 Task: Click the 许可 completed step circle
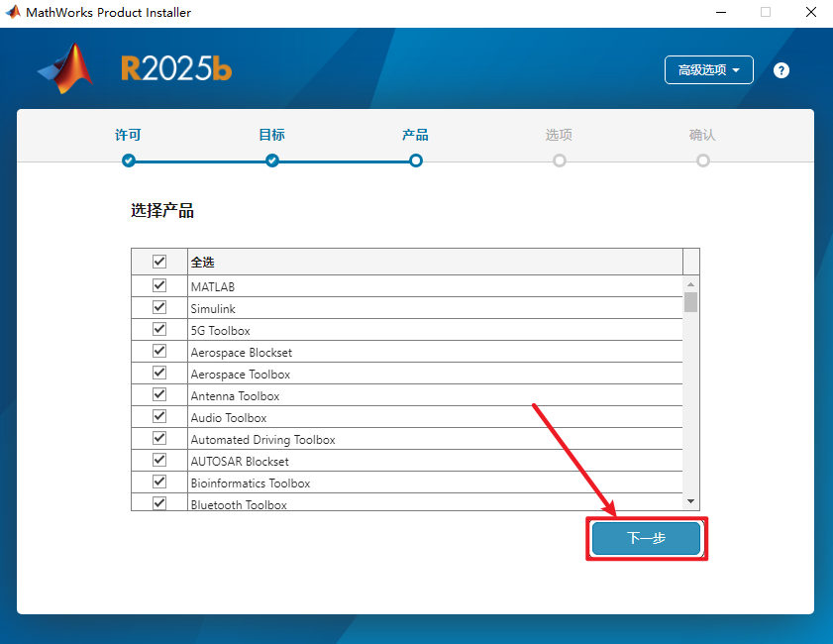pyautogui.click(x=129, y=161)
